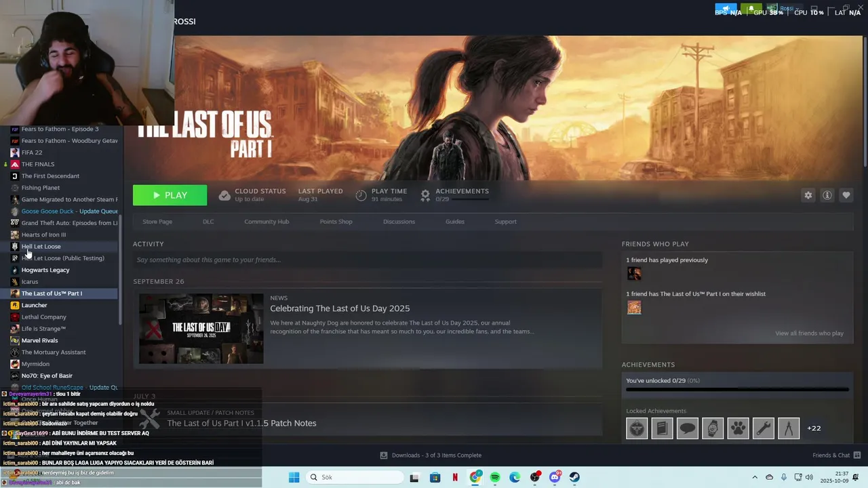The image size is (868, 488).
Task: Open 'Celebrating The Last of Us Day 2025' news
Action: pyautogui.click(x=340, y=308)
